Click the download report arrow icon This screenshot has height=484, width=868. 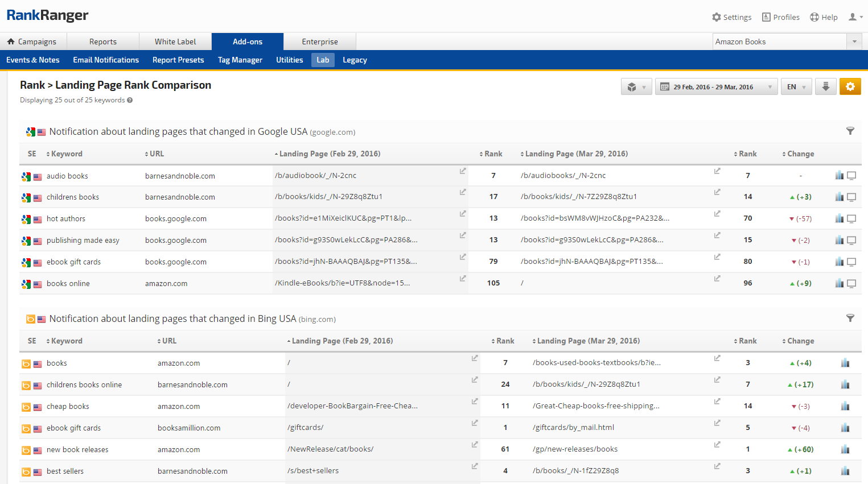click(x=825, y=86)
